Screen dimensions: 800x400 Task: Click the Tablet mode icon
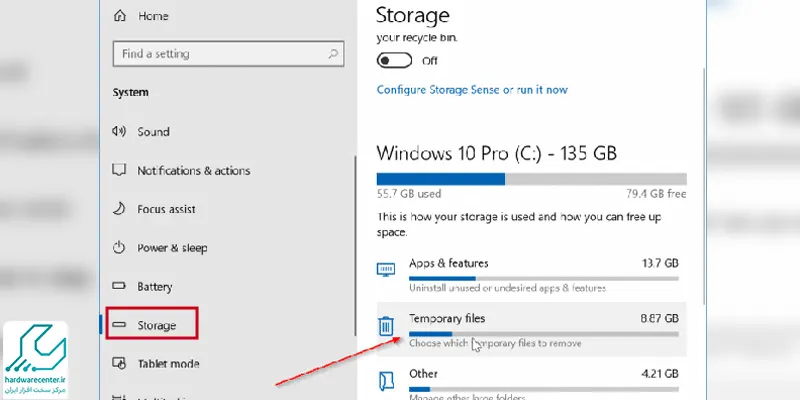pos(119,363)
